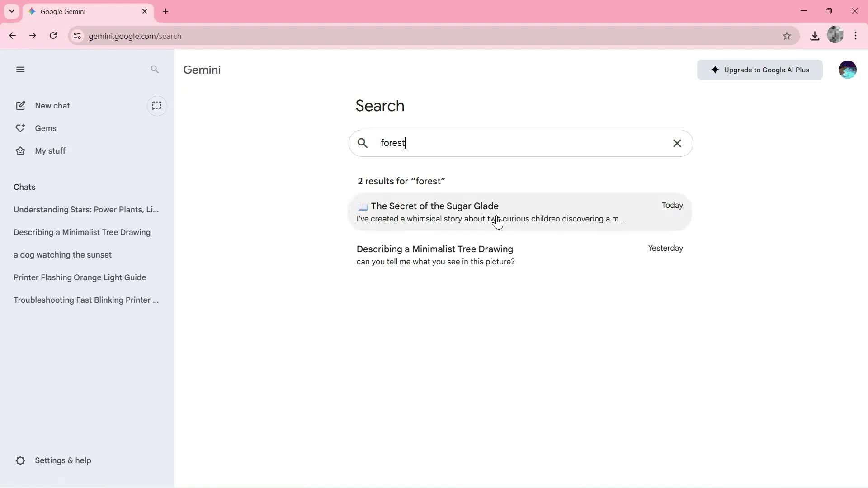Screen dimensions: 868x488
Task: Click the Gemini profile avatar
Action: point(848,69)
